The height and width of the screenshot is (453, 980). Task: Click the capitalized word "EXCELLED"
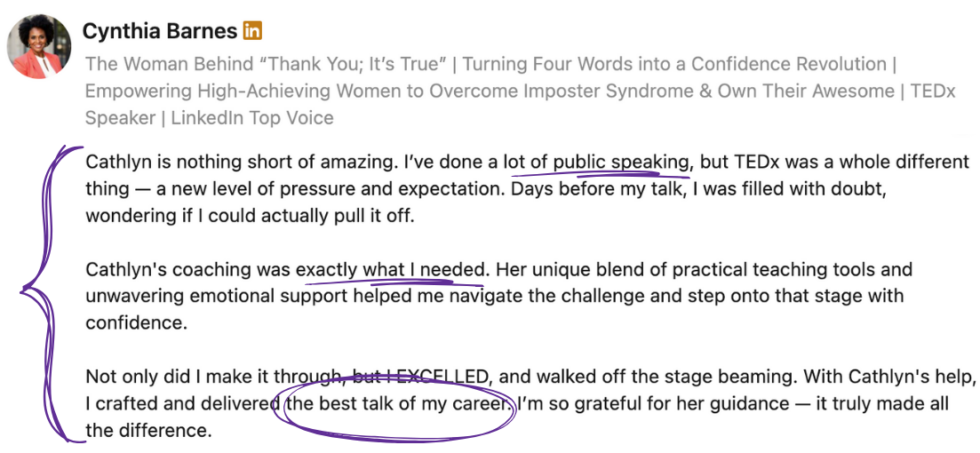pos(442,377)
